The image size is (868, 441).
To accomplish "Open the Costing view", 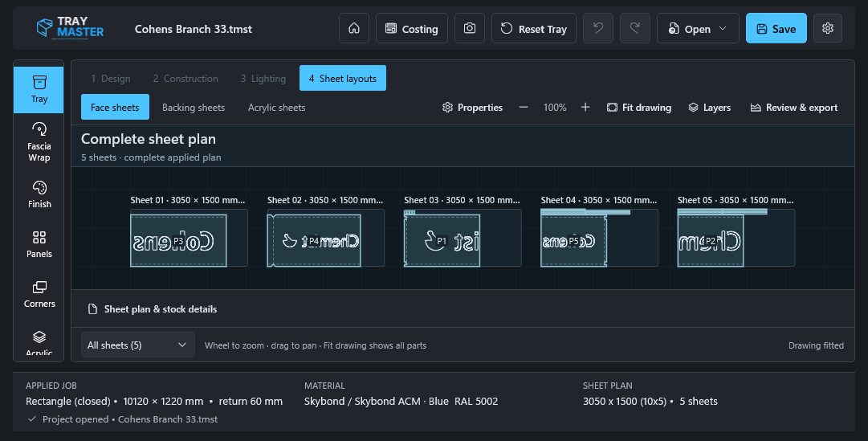I will (x=411, y=28).
